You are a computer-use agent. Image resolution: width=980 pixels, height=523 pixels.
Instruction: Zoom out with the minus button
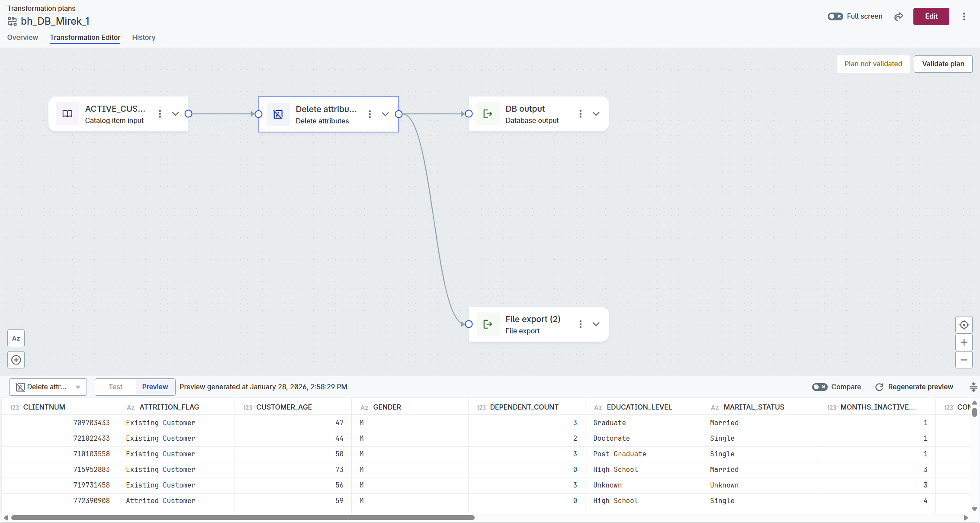coord(964,360)
